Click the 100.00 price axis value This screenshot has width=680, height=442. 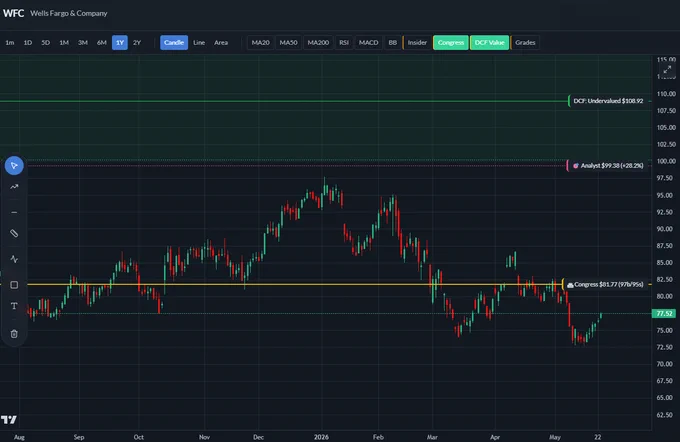(666, 161)
